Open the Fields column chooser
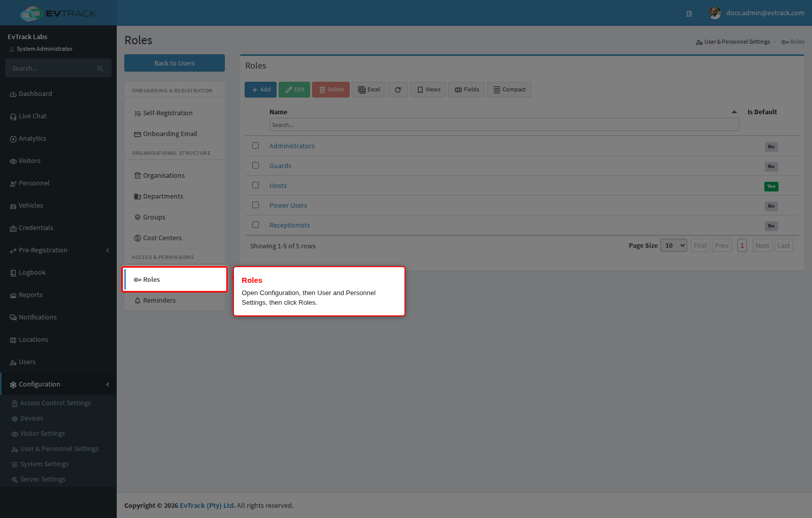The height and width of the screenshot is (518, 812). pos(467,90)
